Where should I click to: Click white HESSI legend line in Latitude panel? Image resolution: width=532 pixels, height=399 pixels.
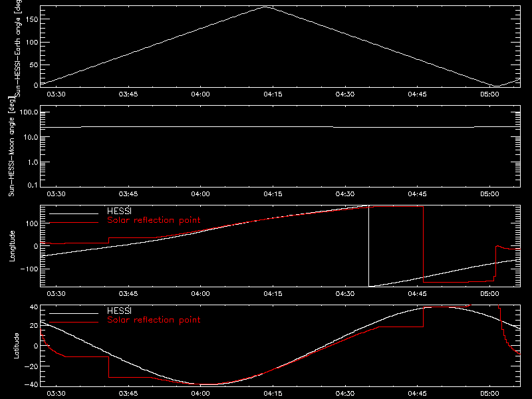[74, 313]
